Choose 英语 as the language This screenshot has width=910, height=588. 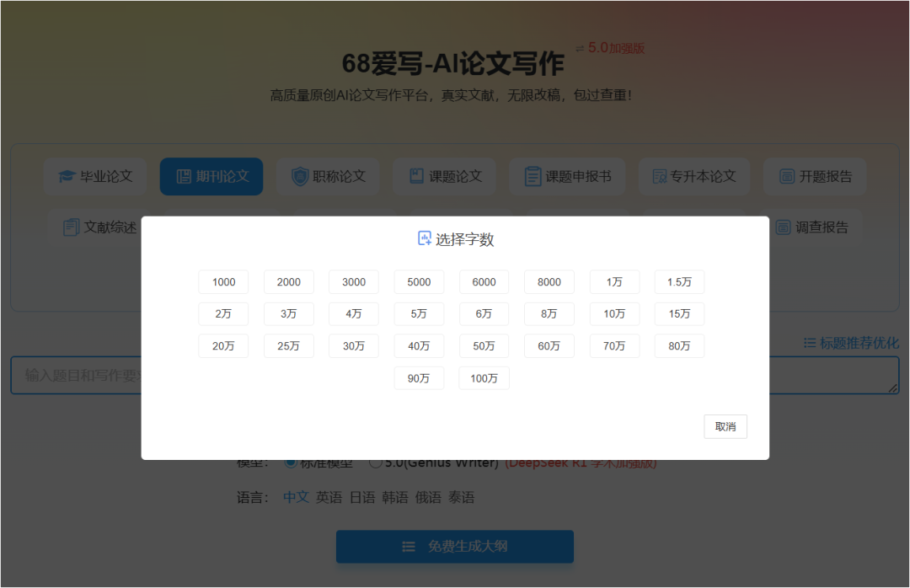pos(329,498)
